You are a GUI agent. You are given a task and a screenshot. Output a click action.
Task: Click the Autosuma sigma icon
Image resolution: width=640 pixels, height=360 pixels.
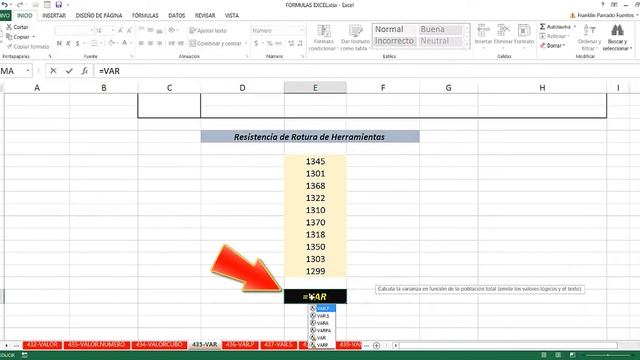542,27
